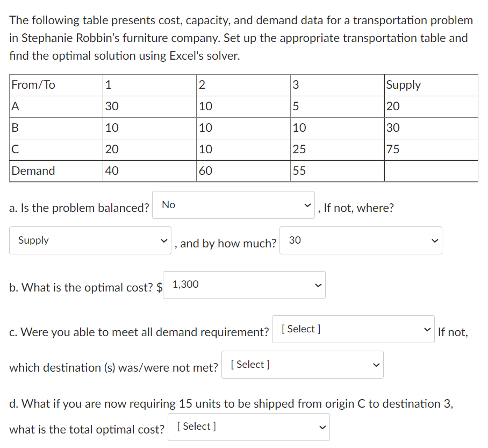Click the chevron on the 1,300 cost dropdown
The width and height of the screenshot is (488, 448).
[x=317, y=285]
